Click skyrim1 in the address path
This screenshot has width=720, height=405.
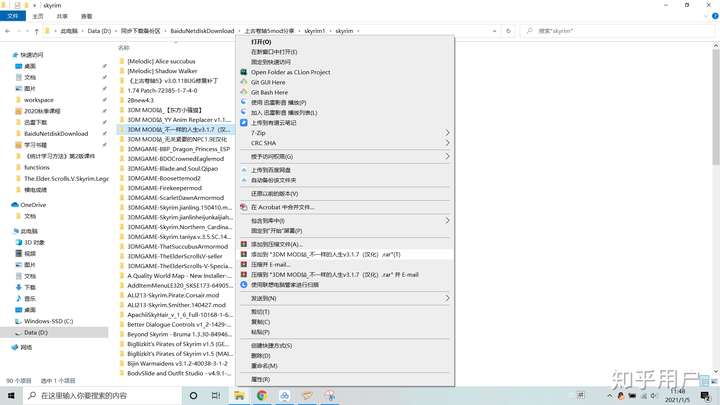click(315, 31)
